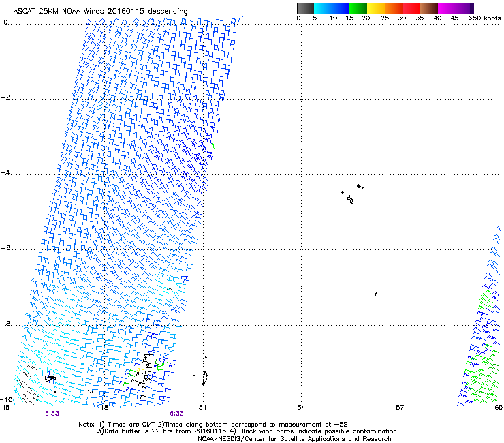The width and height of the screenshot is (504, 443).
Task: Click the latitude axis label '-6'
Action: (5, 248)
